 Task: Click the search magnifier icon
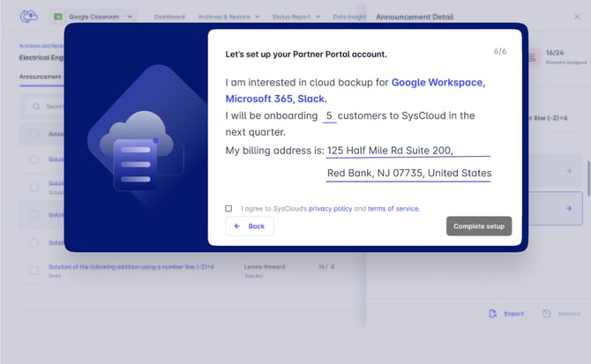(36, 107)
